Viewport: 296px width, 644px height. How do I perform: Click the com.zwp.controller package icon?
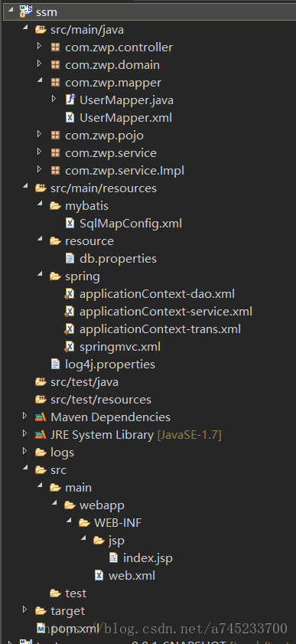[55, 47]
